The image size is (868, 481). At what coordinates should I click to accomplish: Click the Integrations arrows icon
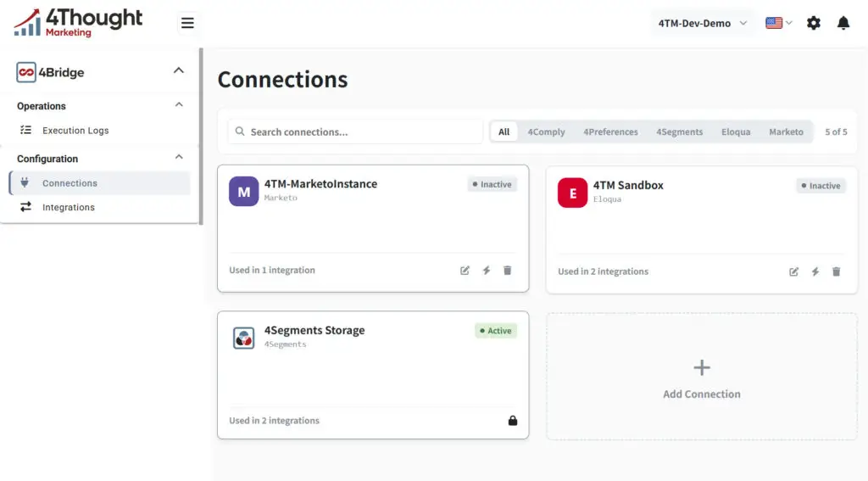26,207
